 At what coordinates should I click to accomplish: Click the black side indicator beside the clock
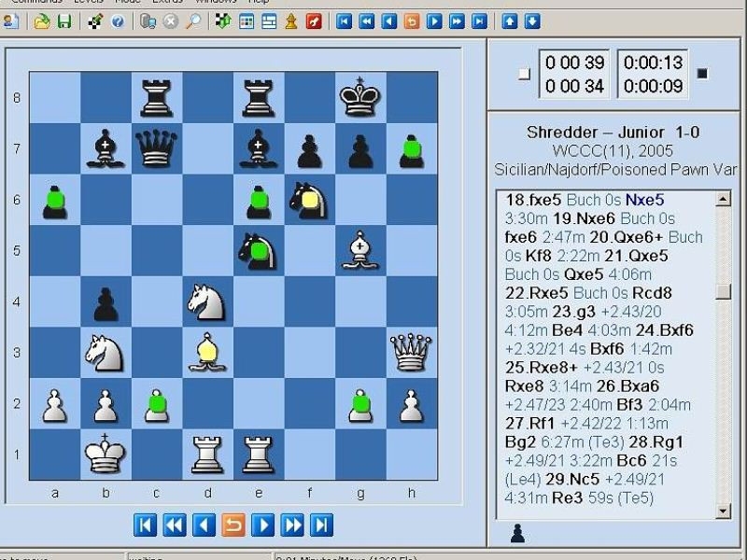pyautogui.click(x=703, y=74)
